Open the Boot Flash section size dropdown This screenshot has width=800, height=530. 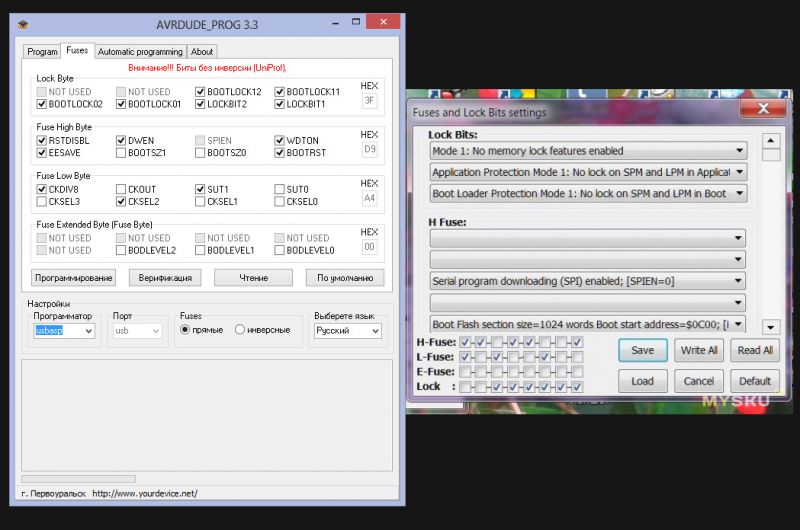tap(588, 324)
